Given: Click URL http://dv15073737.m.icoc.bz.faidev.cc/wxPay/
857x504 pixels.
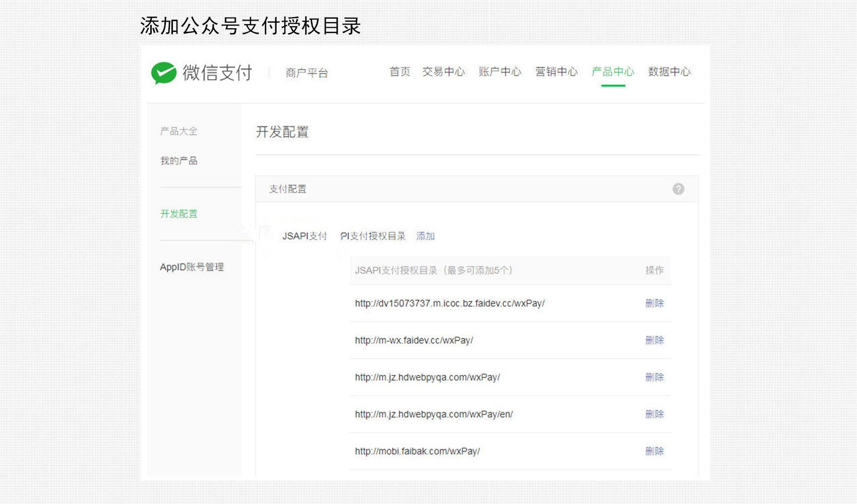Looking at the screenshot, I should point(450,303).
